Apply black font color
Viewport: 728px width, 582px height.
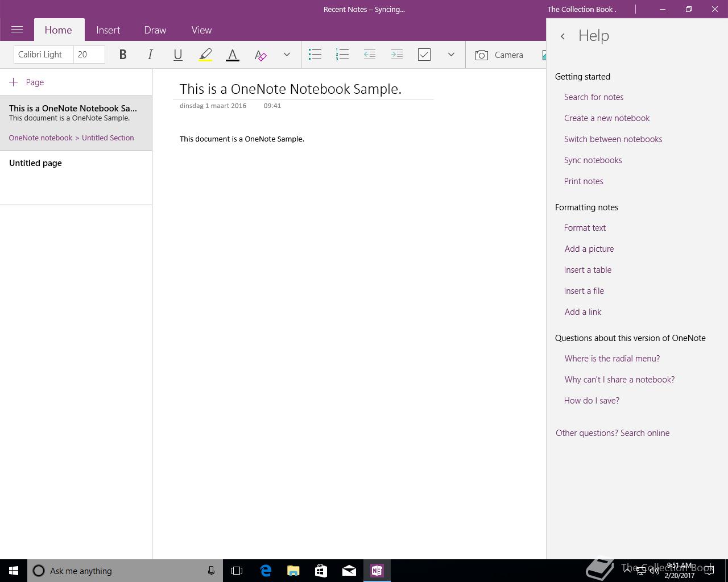[232, 55]
